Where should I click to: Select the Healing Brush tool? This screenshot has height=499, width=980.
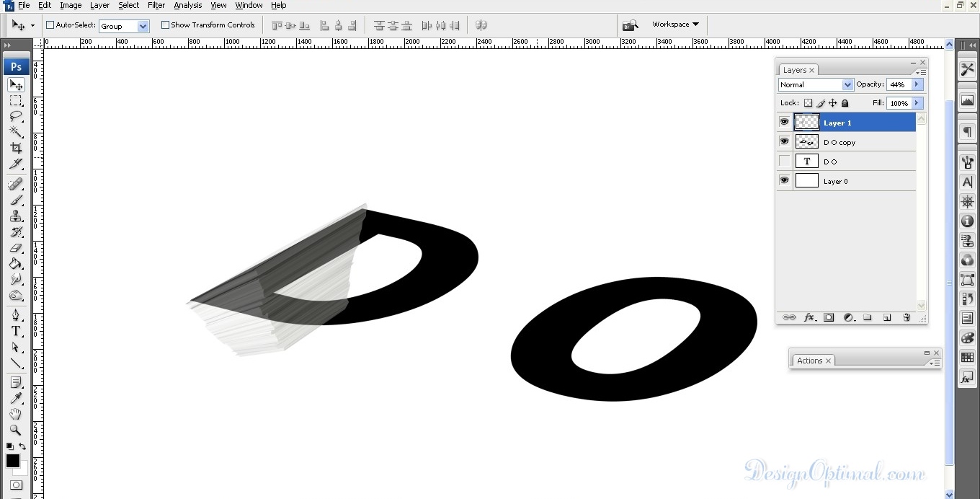coord(16,185)
